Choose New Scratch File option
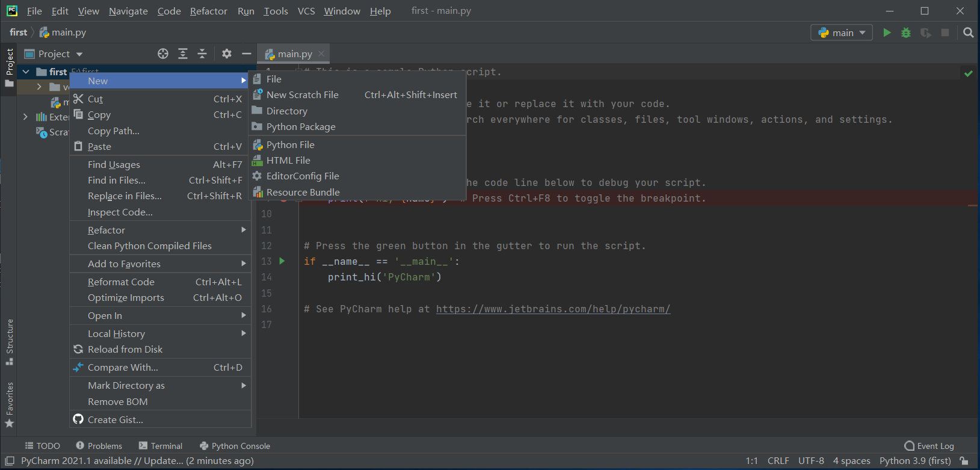The height and width of the screenshot is (470, 980). pyautogui.click(x=357, y=94)
